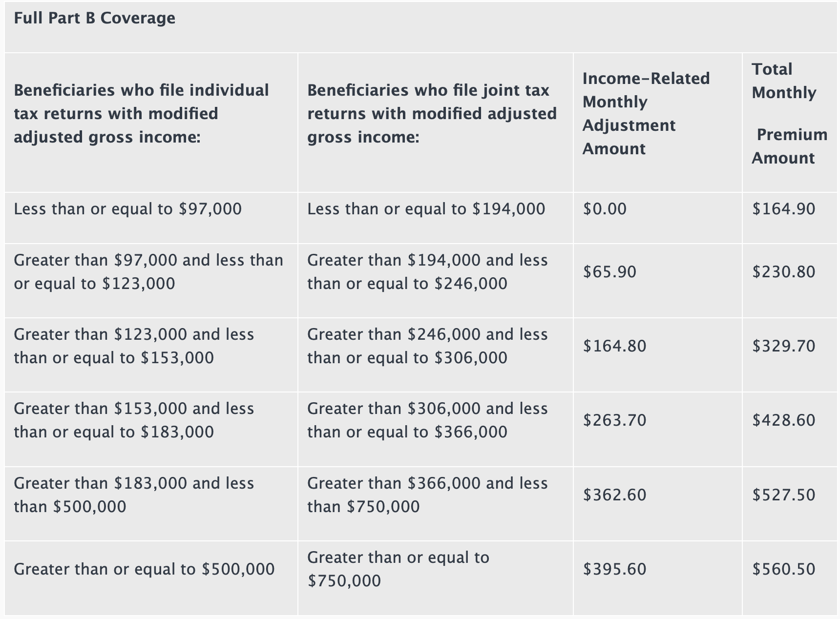840x619 pixels.
Task: Click the "Less than or equal to $194,000" cell
Action: [426, 209]
